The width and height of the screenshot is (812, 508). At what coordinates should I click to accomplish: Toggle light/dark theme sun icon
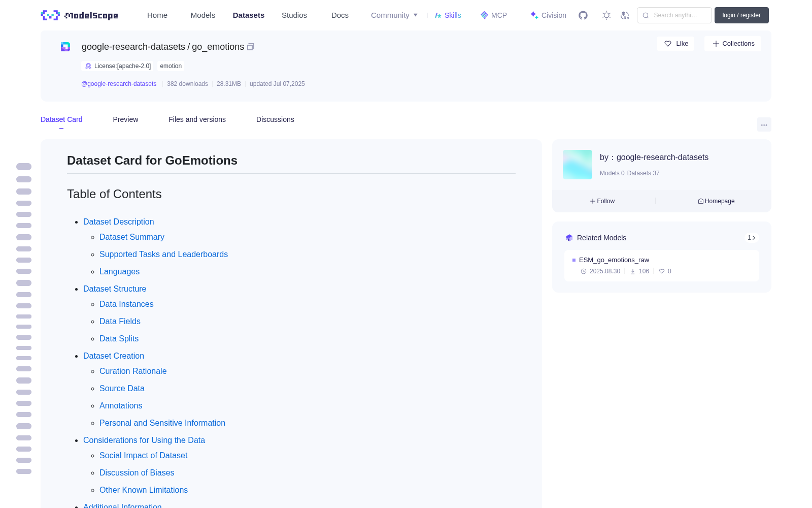(606, 15)
